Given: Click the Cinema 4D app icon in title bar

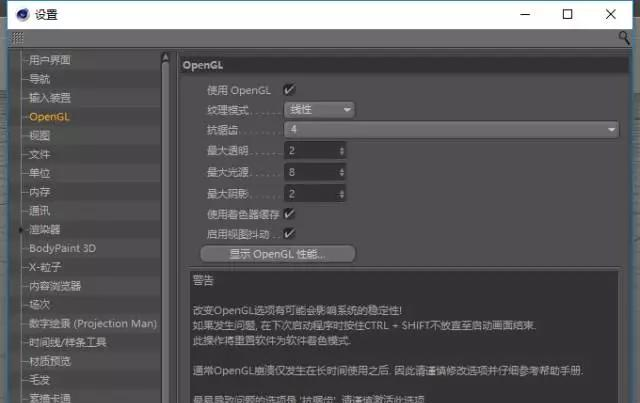Looking at the screenshot, I should point(22,14).
